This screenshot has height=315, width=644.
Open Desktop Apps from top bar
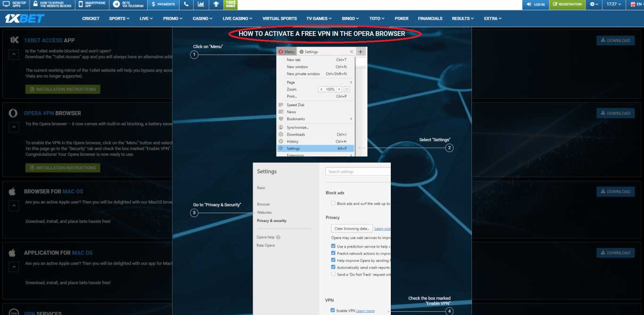coord(15,4)
